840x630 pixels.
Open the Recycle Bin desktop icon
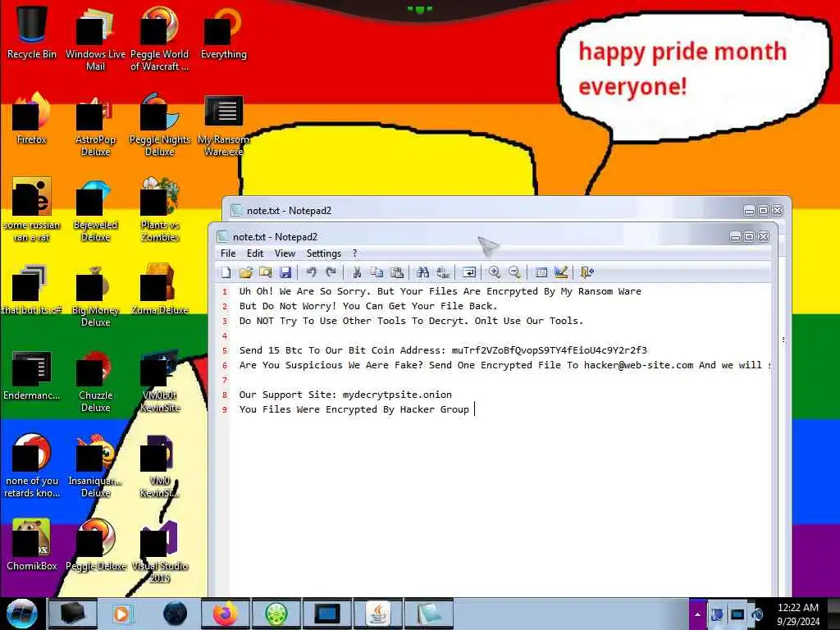click(x=32, y=31)
